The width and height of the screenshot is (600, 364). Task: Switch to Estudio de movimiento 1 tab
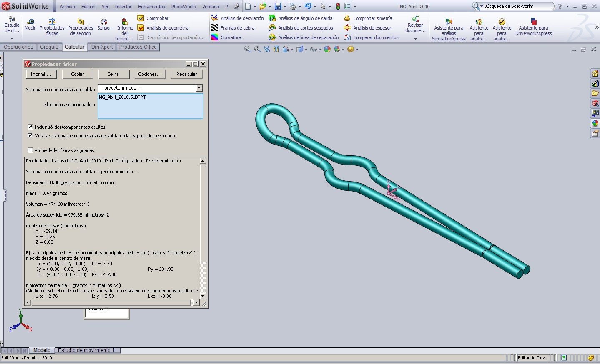click(86, 350)
